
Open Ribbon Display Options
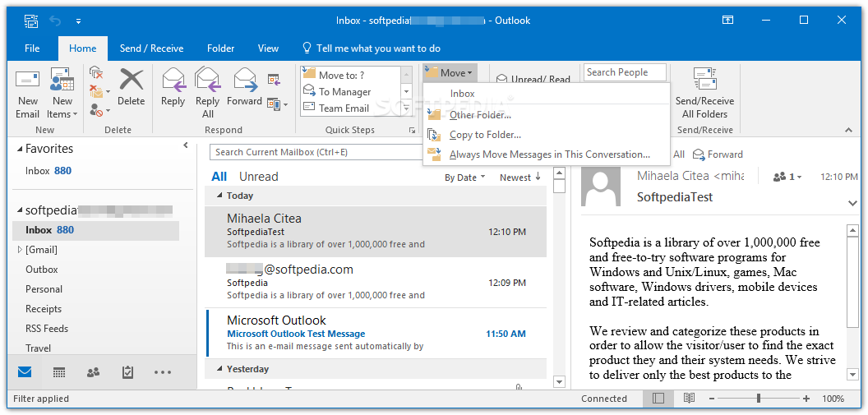(728, 21)
